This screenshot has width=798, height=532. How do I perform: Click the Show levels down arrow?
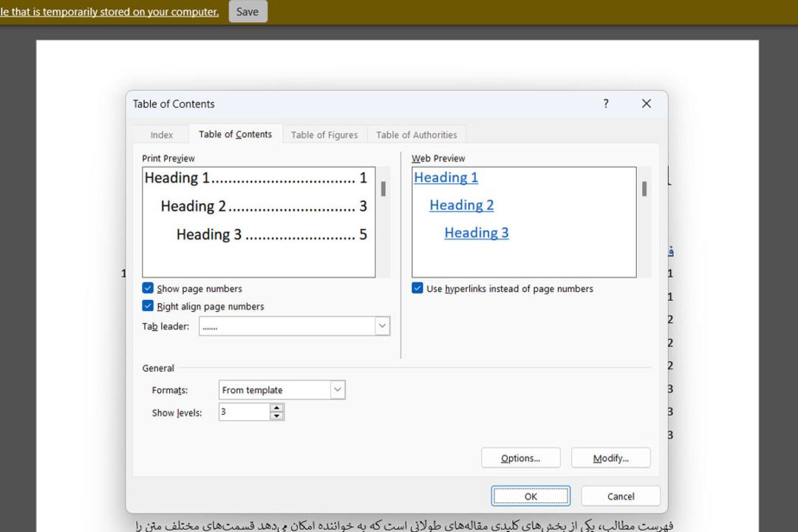276,416
